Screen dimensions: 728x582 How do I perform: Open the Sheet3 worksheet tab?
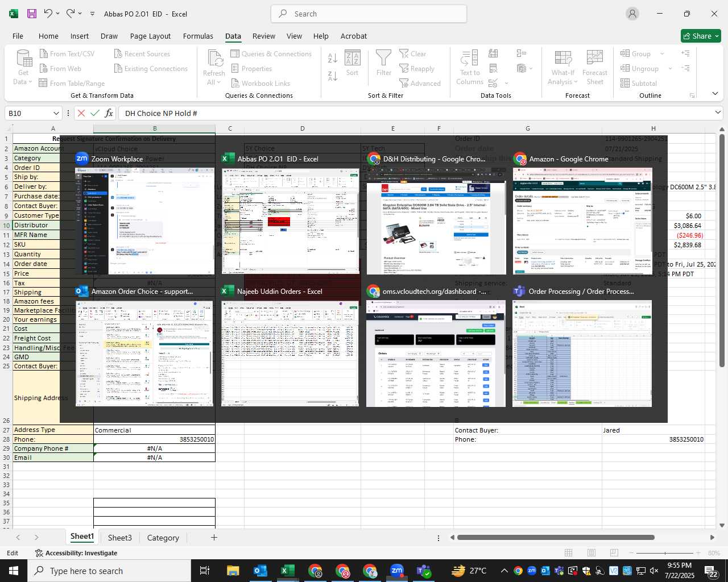(x=120, y=538)
